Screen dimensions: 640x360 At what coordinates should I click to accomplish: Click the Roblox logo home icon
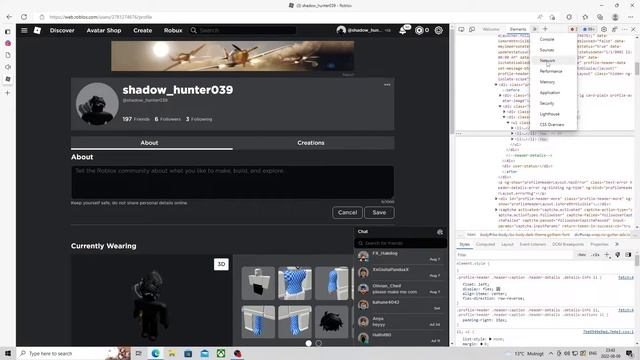[37, 30]
